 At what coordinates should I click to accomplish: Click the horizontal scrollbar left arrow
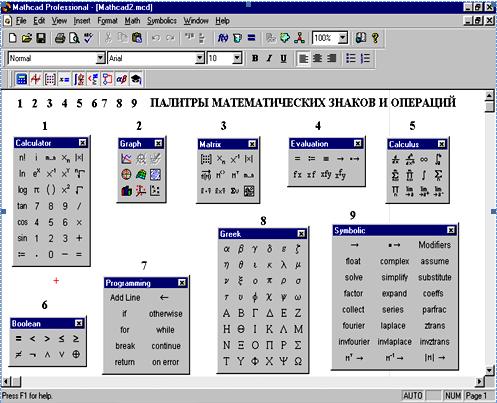click(6, 381)
